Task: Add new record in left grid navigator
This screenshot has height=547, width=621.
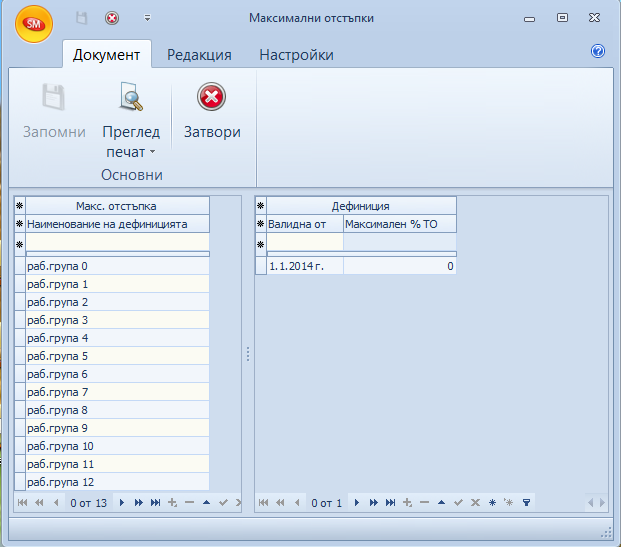Action: click(172, 503)
